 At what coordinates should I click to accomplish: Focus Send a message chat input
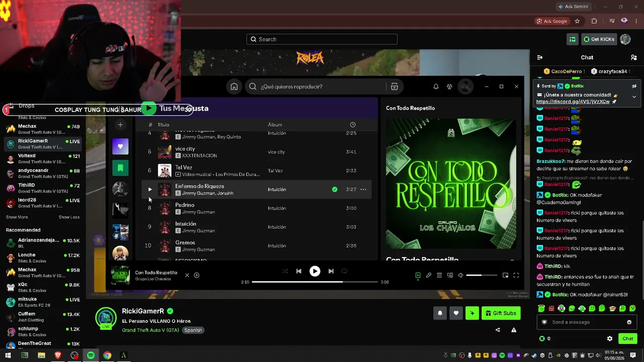(x=586, y=322)
